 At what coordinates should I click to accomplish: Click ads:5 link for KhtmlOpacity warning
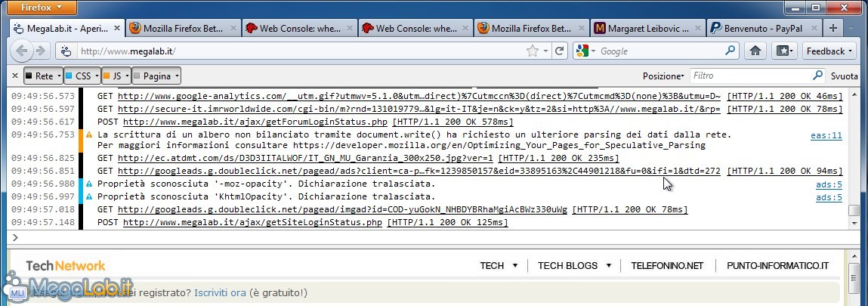829,197
